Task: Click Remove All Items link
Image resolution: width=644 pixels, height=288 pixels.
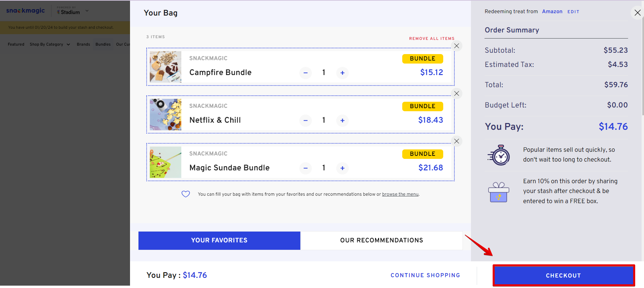Action: tap(432, 39)
